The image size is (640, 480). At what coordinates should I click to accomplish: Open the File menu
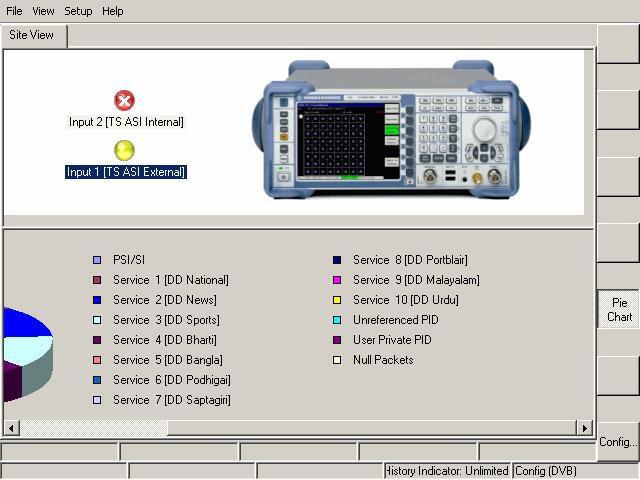coord(14,11)
